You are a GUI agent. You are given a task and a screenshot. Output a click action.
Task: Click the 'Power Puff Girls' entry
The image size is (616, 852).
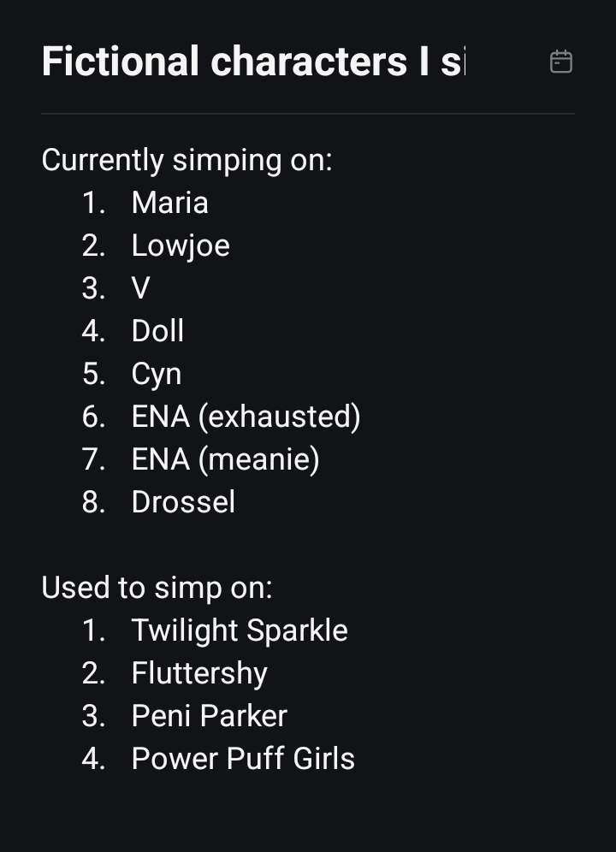click(242, 759)
